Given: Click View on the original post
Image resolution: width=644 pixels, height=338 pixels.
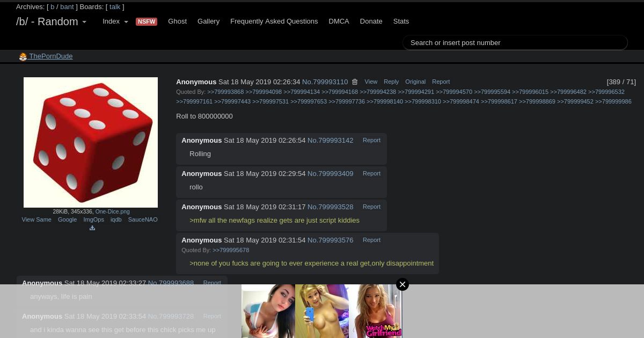Looking at the screenshot, I should click(371, 82).
